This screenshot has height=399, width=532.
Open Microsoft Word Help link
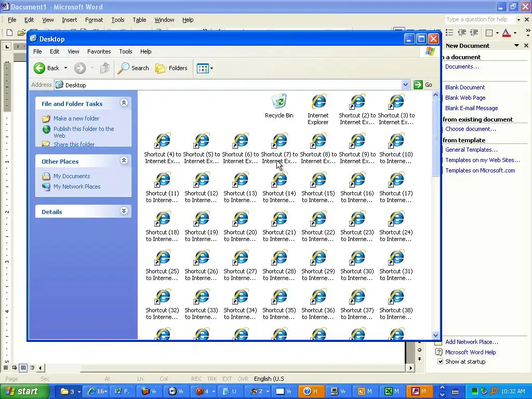click(x=470, y=352)
